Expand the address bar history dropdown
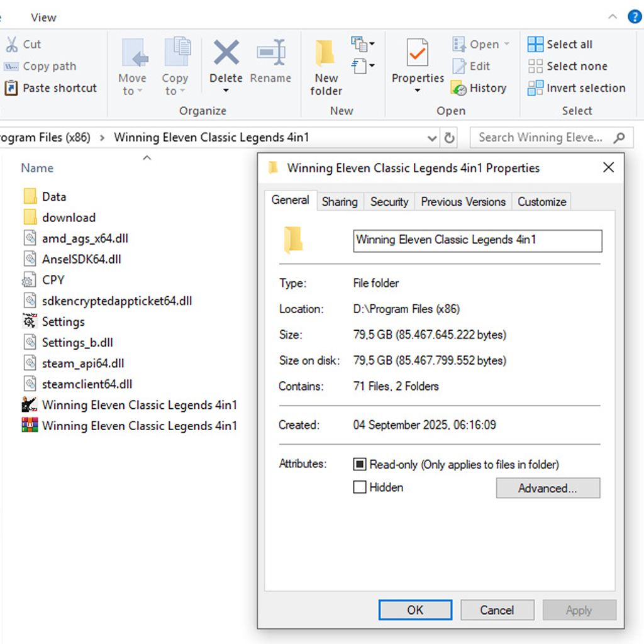Viewport: 644px width, 644px height. click(x=432, y=138)
